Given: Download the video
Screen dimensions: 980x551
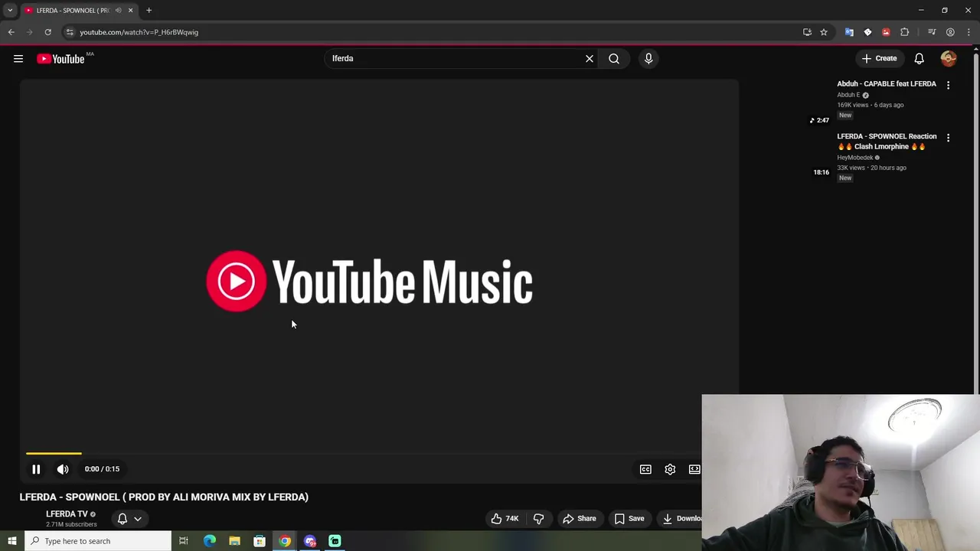Looking at the screenshot, I should pos(681,519).
